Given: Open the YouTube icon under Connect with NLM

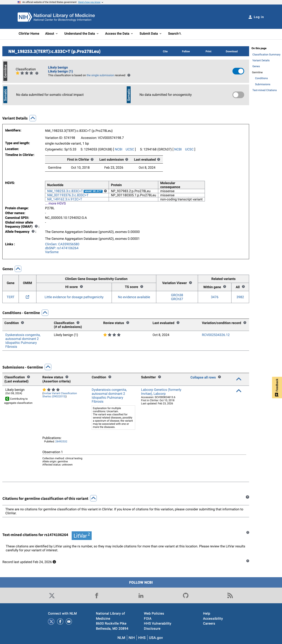Looking at the screenshot, I should click(69, 621).
